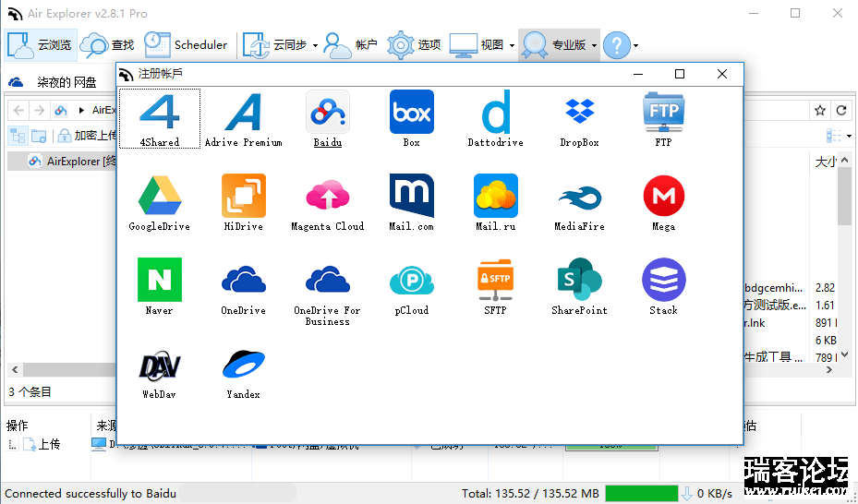This screenshot has width=858, height=504.
Task: Create a new folder
Action: [x=39, y=135]
